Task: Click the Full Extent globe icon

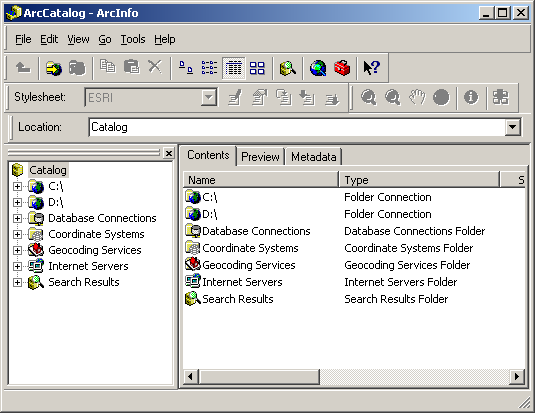Action: (x=441, y=97)
